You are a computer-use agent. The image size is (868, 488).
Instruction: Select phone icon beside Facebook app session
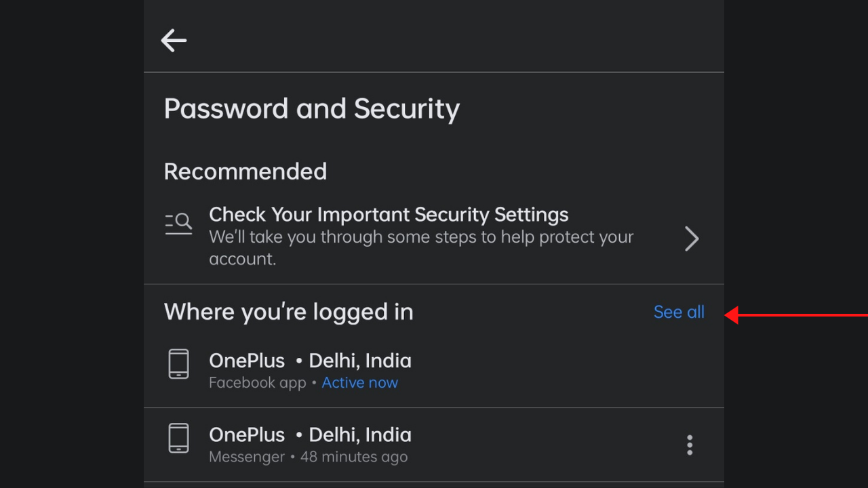(x=179, y=364)
